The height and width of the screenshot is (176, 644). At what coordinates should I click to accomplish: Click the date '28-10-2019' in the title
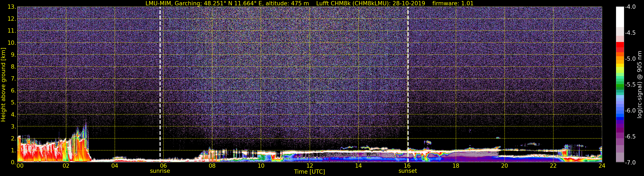point(409,3)
